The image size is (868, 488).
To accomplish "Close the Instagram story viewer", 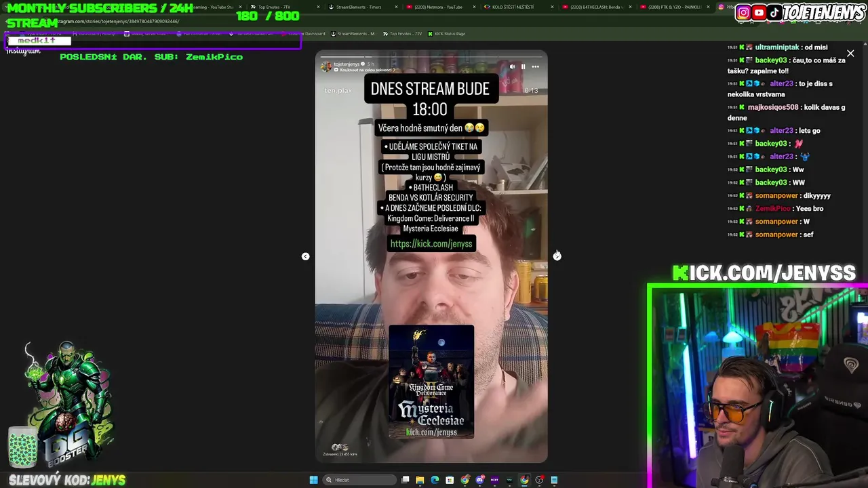I will 850,54.
